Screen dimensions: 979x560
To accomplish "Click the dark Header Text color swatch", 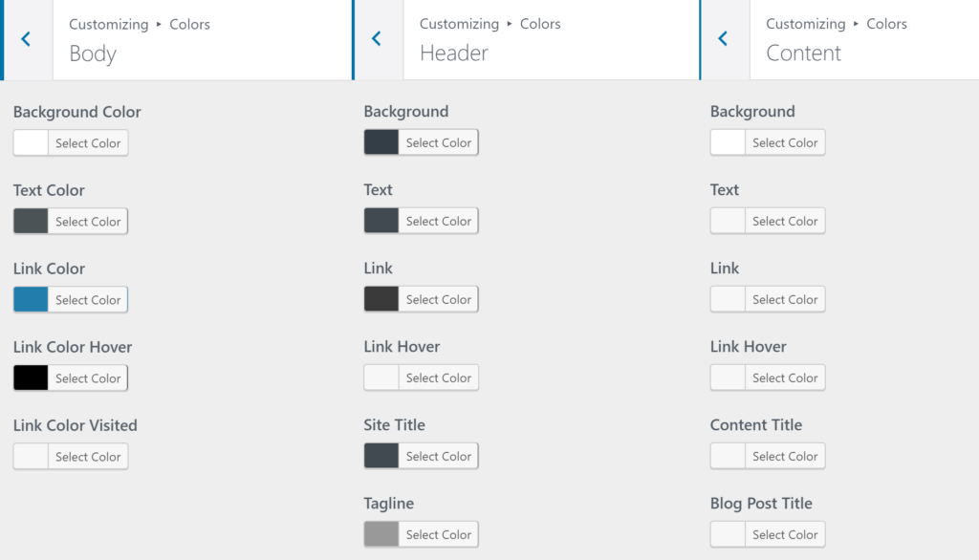I will (381, 221).
